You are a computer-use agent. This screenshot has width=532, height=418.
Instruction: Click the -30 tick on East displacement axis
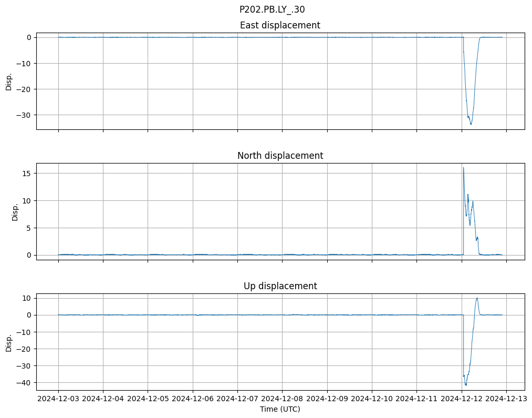tap(24, 115)
